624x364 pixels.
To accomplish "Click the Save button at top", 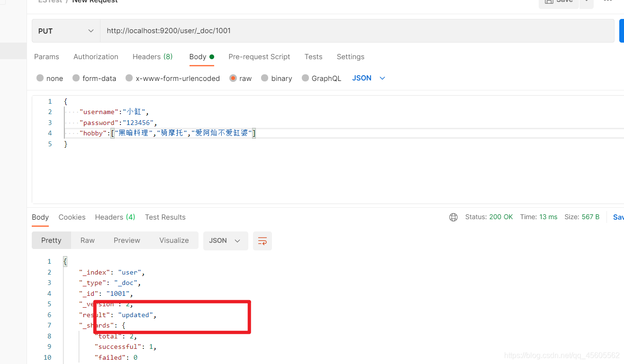I will tap(559, 2).
